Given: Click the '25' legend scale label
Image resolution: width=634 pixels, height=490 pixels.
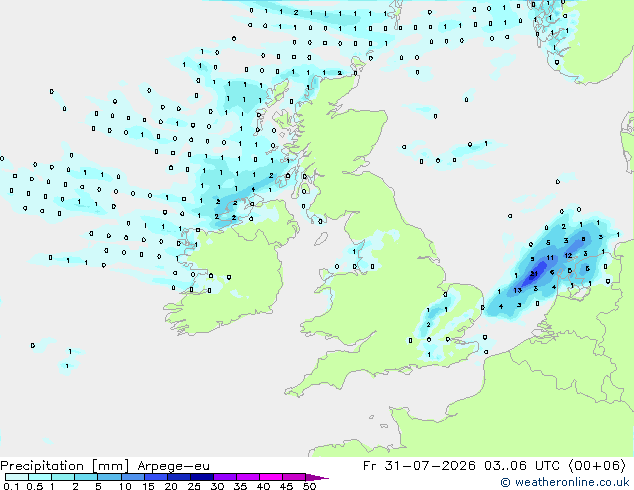Looking at the screenshot, I should click(194, 486).
